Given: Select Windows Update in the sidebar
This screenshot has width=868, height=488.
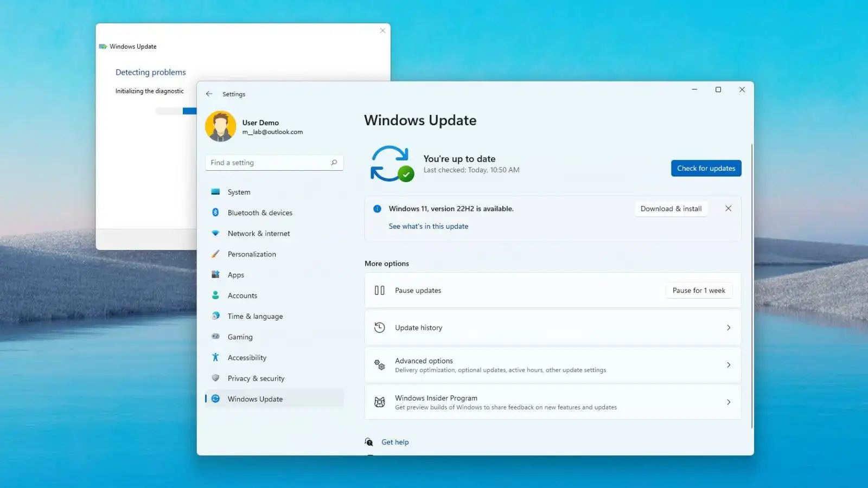Looking at the screenshot, I should pyautogui.click(x=255, y=399).
